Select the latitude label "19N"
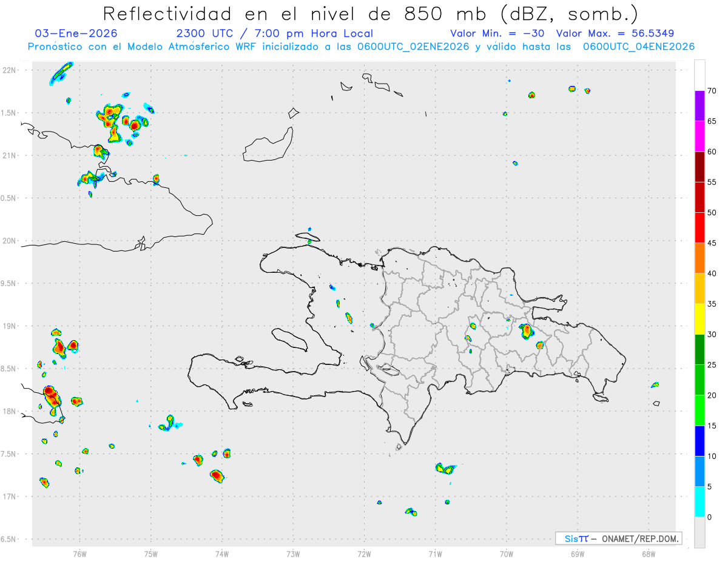 click(x=10, y=326)
